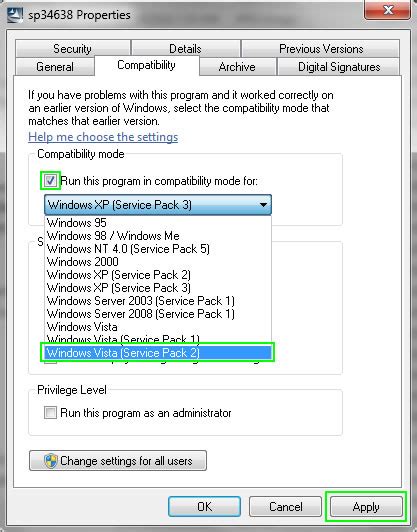Screen dimensions: 417x532
Task: Choose Windows 98 / Windows Me option
Action: pos(158,236)
